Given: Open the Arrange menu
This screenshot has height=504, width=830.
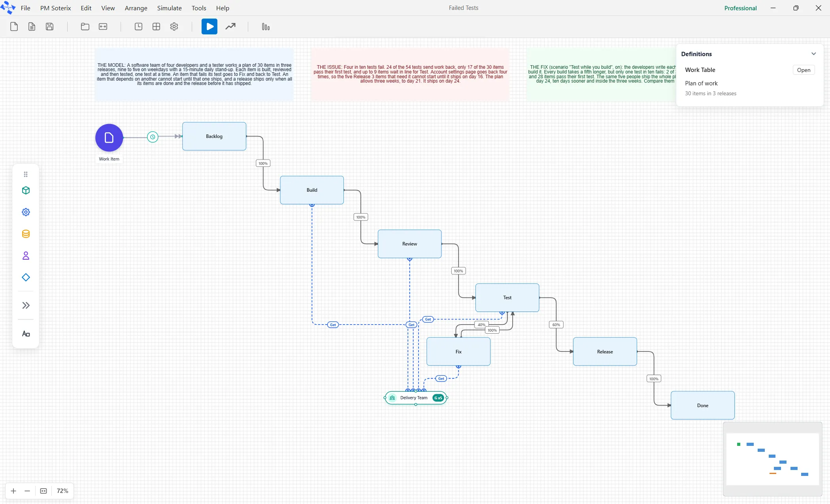Looking at the screenshot, I should [136, 8].
